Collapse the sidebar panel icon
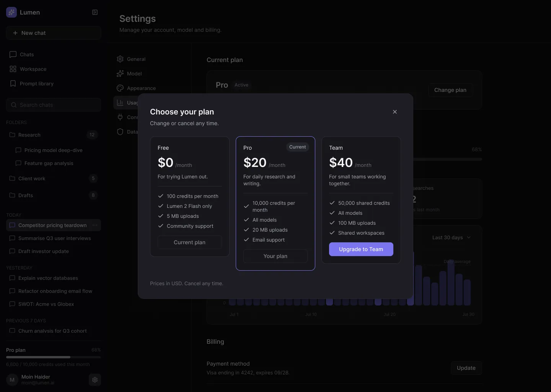The height and width of the screenshot is (392, 551). (x=95, y=12)
